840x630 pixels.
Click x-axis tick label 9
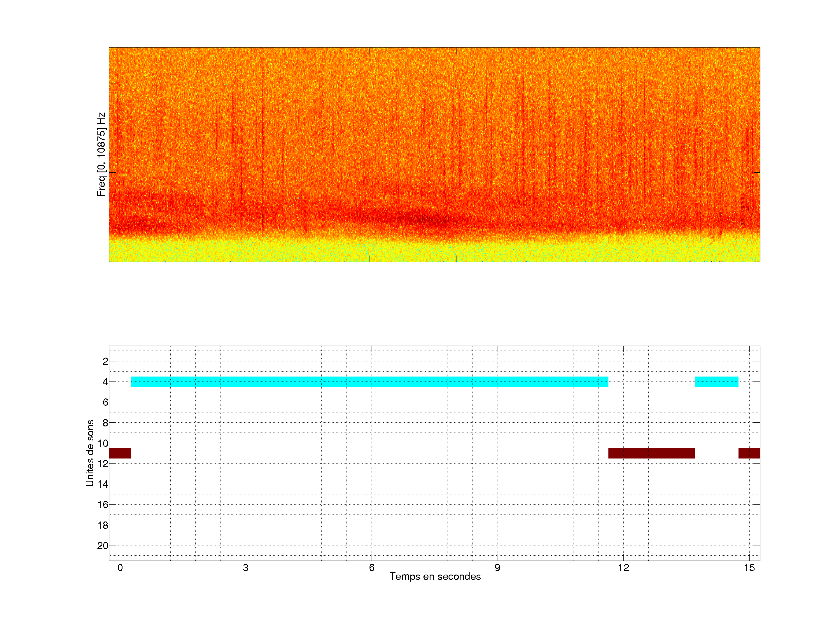(497, 568)
